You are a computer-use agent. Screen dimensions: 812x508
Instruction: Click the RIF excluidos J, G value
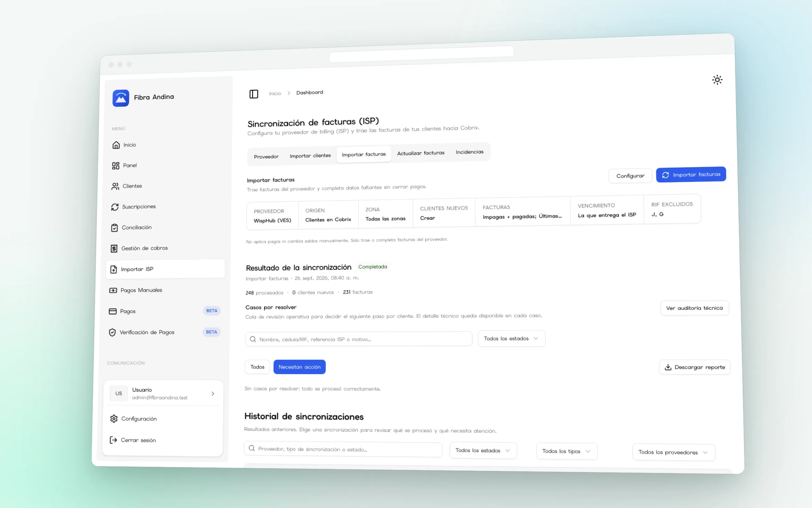pyautogui.click(x=657, y=214)
